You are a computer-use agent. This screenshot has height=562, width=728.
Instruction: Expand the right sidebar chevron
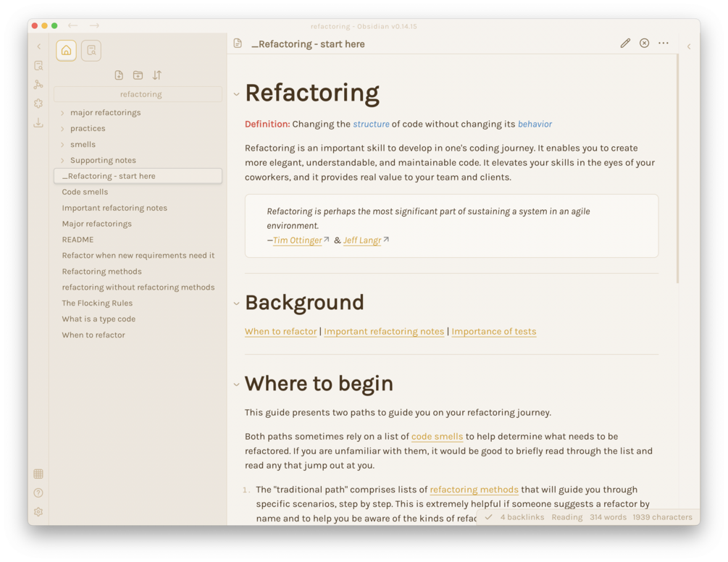point(689,46)
